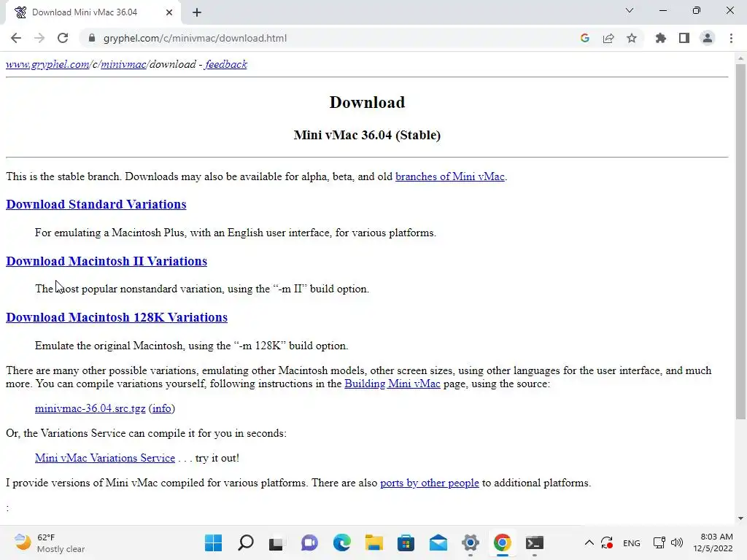Open Task View in taskbar

pyautogui.click(x=276, y=542)
